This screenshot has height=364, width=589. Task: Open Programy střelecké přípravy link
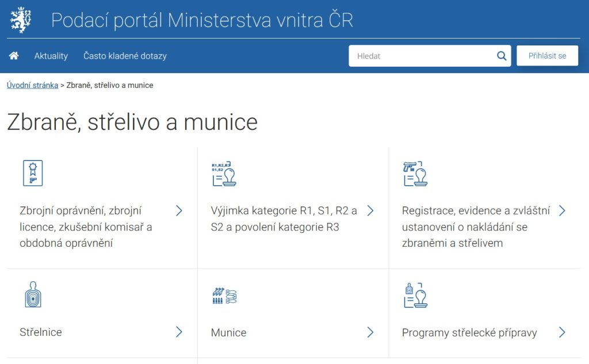coord(469,332)
